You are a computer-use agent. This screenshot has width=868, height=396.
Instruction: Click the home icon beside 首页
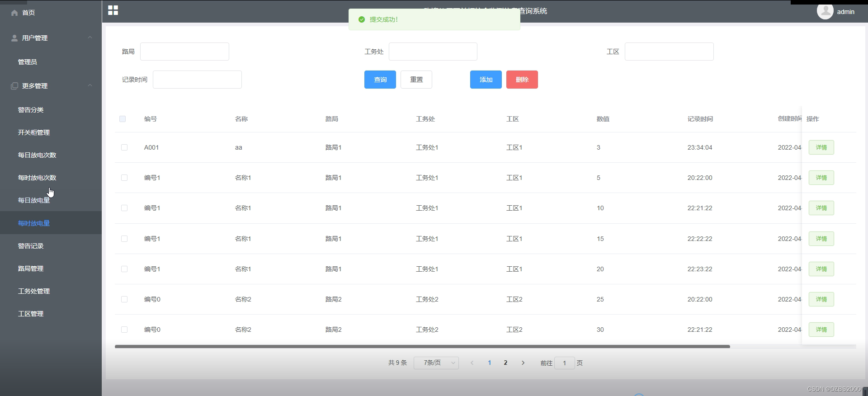(14, 13)
